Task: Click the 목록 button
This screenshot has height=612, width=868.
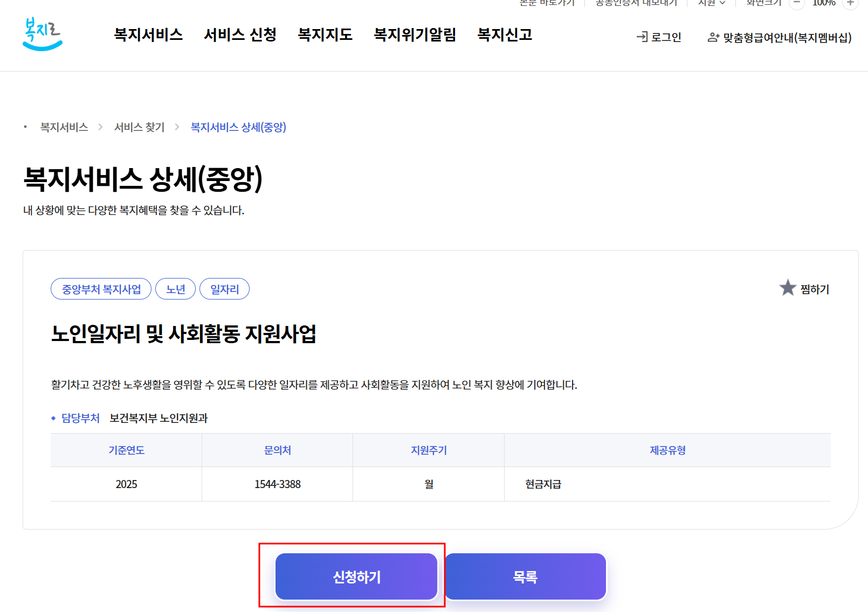Action: click(x=525, y=576)
